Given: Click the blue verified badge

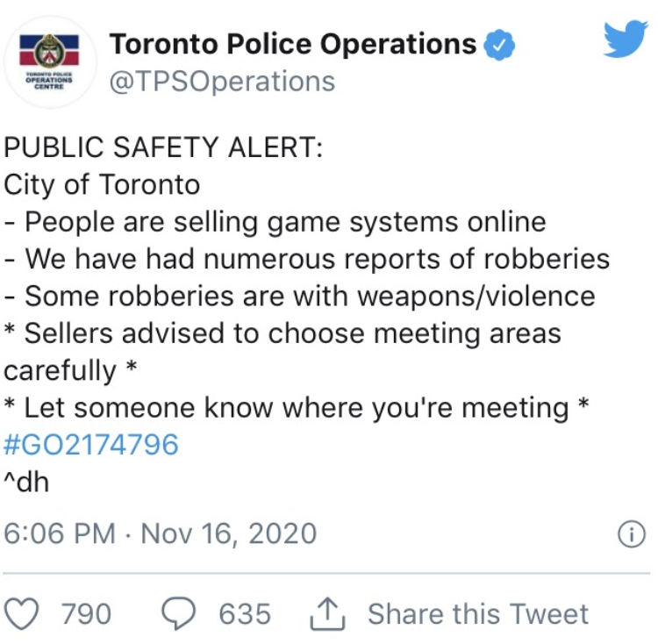Looking at the screenshot, I should (499, 46).
